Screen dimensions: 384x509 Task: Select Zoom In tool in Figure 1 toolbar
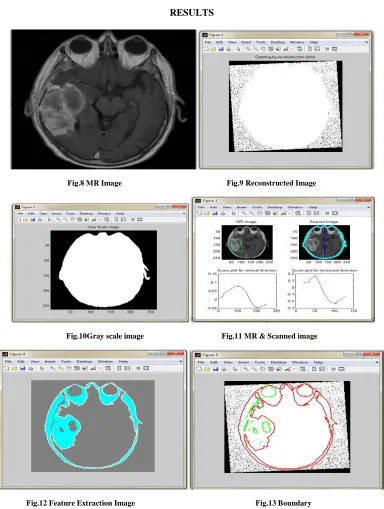249,49
